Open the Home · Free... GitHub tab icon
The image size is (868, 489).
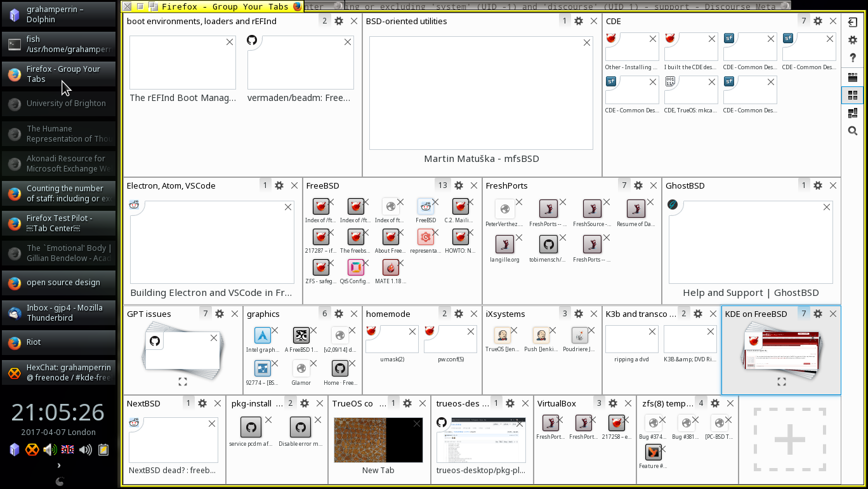[340, 368]
